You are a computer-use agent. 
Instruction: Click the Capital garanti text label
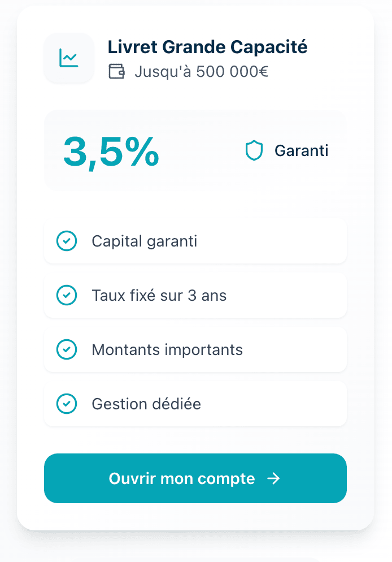pos(145,241)
